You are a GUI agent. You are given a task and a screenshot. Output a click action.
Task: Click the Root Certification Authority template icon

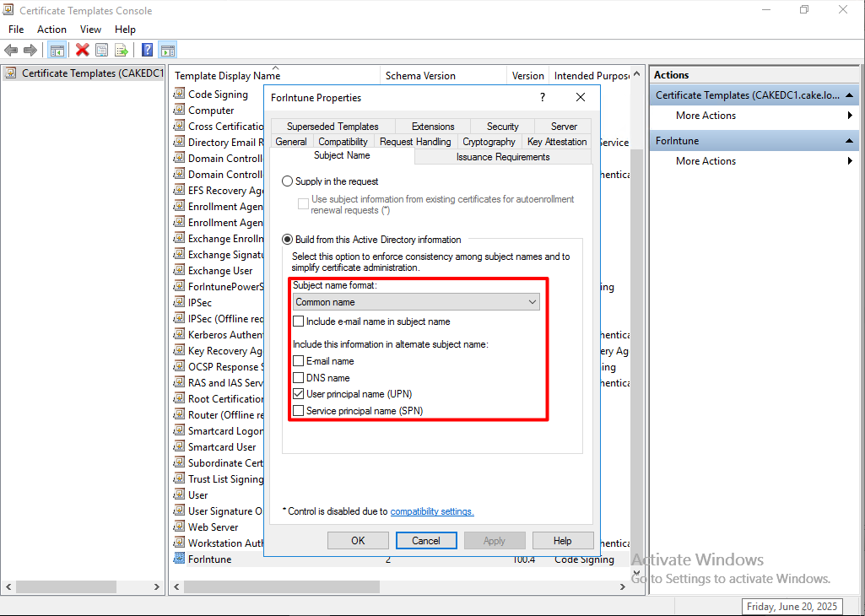point(179,398)
